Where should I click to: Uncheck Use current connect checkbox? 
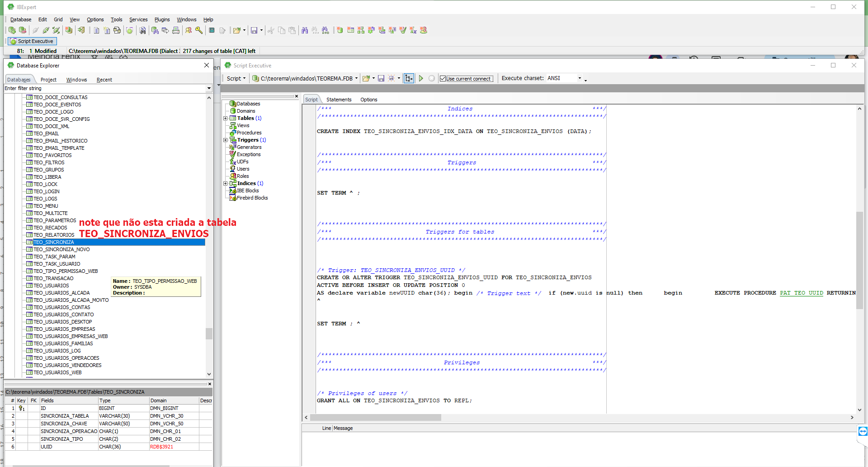(443, 79)
